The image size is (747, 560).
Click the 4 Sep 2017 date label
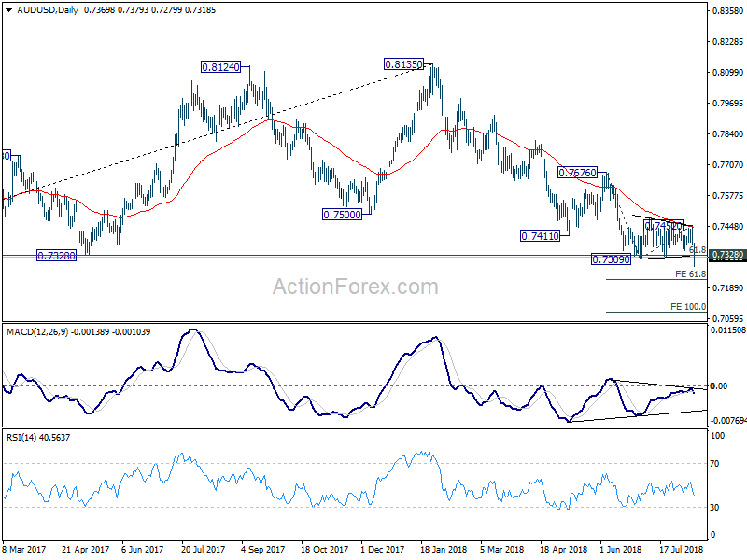[262, 549]
